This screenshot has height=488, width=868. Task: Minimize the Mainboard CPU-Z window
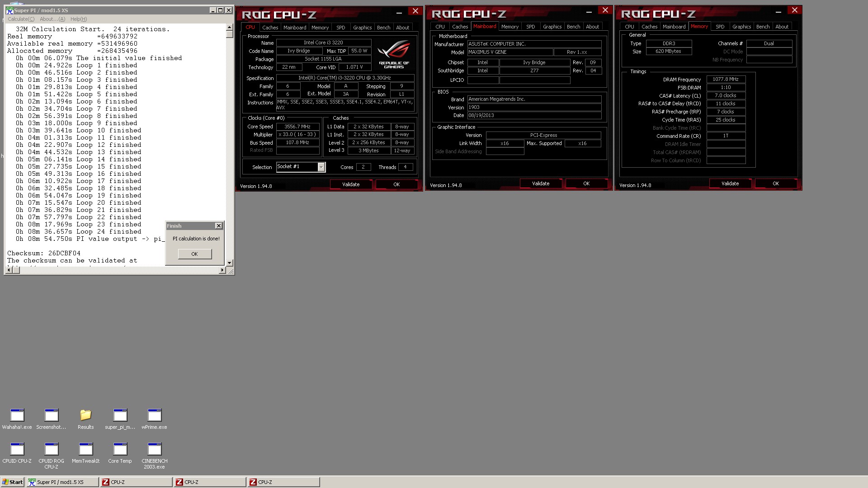tap(589, 11)
